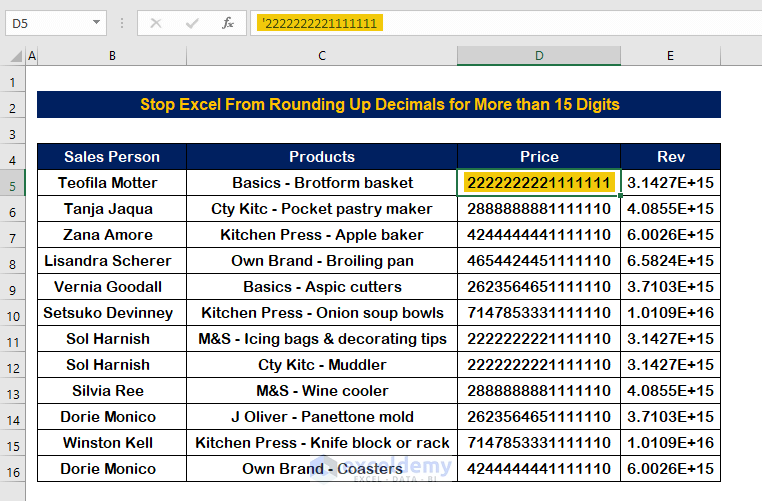762x501 pixels.
Task: Click the Enter checkmark formula bar icon
Action: click(x=192, y=23)
